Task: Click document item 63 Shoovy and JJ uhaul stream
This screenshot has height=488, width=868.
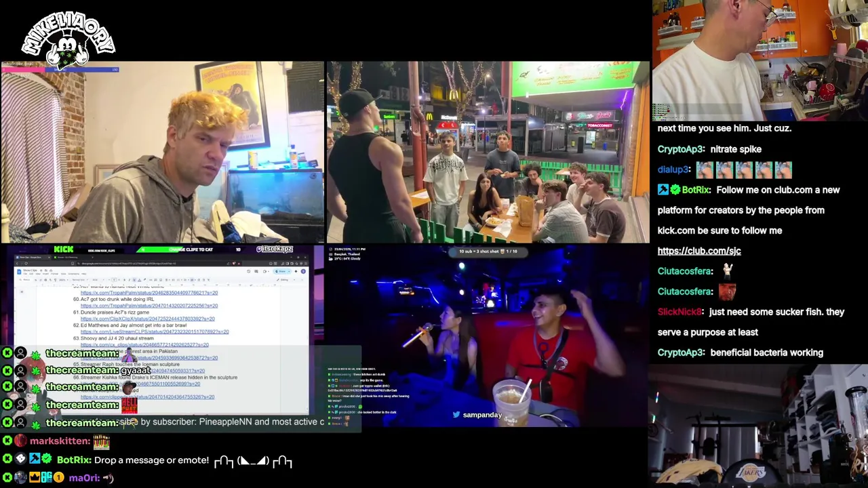Action: 113,338
